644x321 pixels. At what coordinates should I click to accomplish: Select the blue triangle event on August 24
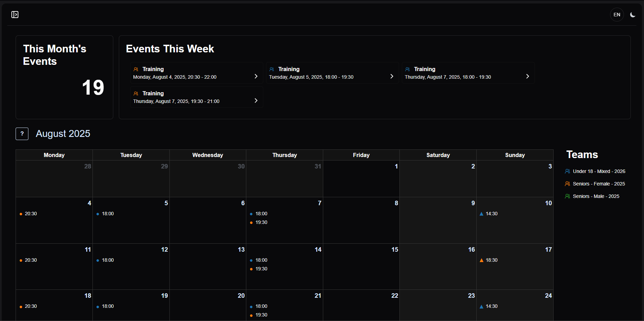tap(488, 306)
